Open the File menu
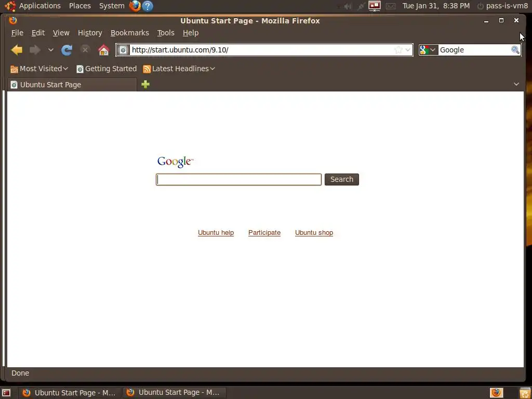The width and height of the screenshot is (532, 399). (17, 33)
